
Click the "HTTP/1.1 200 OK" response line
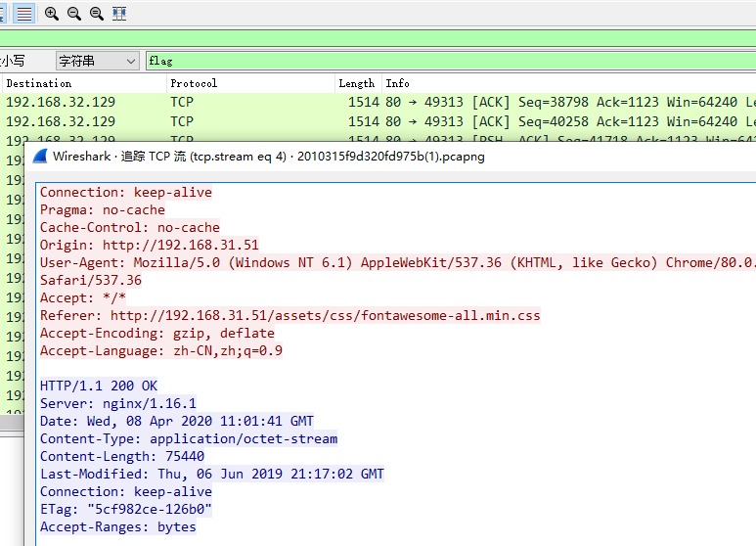tap(99, 387)
